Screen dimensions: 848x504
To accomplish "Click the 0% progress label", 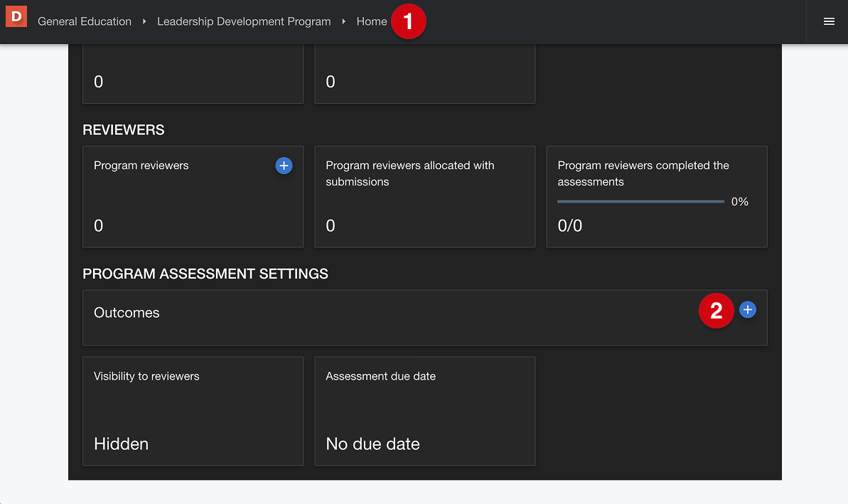I will tap(740, 202).
